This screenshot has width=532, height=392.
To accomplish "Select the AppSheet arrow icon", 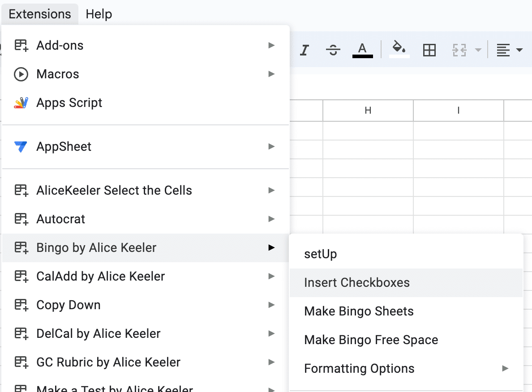I will pyautogui.click(x=271, y=146).
